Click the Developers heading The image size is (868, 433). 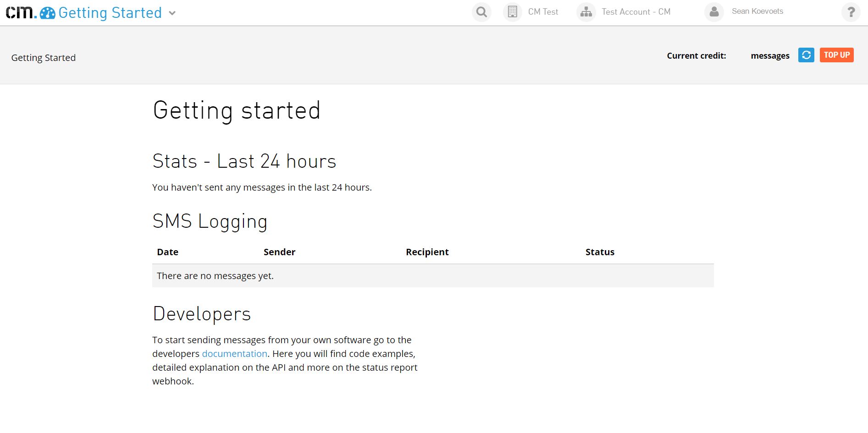click(202, 314)
